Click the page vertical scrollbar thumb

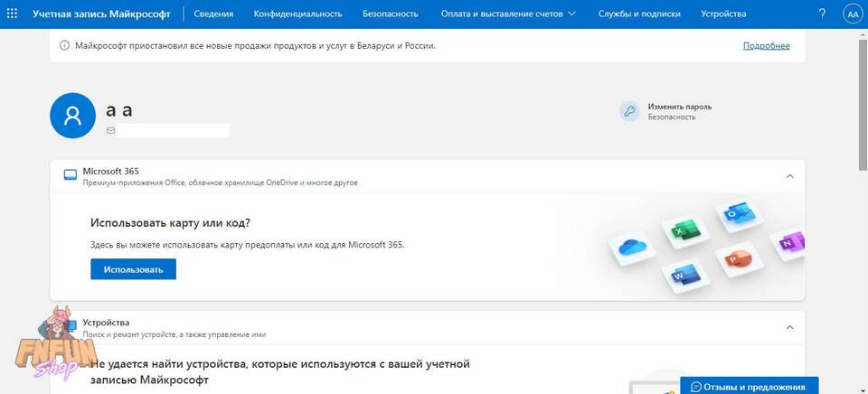tap(863, 104)
